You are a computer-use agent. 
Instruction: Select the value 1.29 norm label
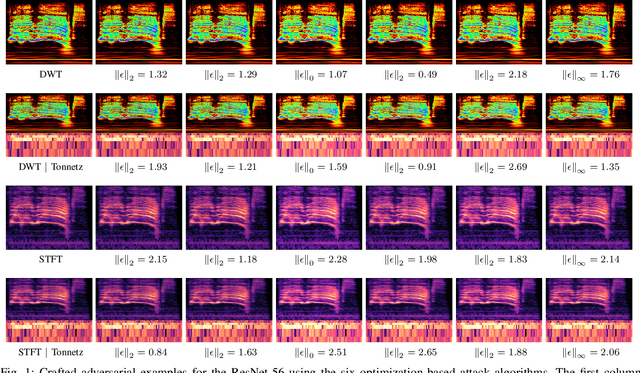click(x=231, y=75)
